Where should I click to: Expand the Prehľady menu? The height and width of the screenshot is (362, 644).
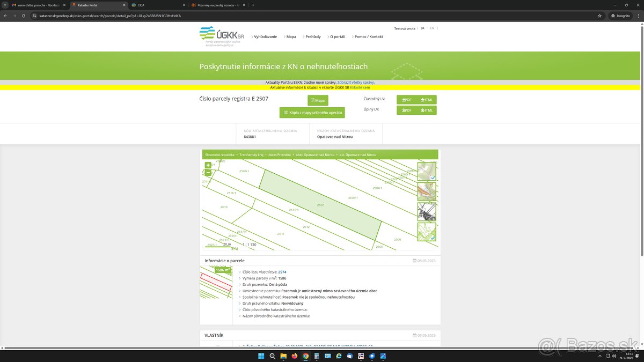pos(312,37)
